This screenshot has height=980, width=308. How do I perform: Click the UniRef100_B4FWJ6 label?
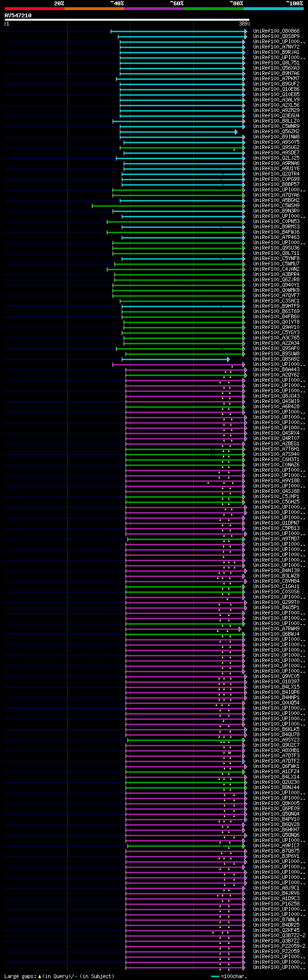click(276, 232)
